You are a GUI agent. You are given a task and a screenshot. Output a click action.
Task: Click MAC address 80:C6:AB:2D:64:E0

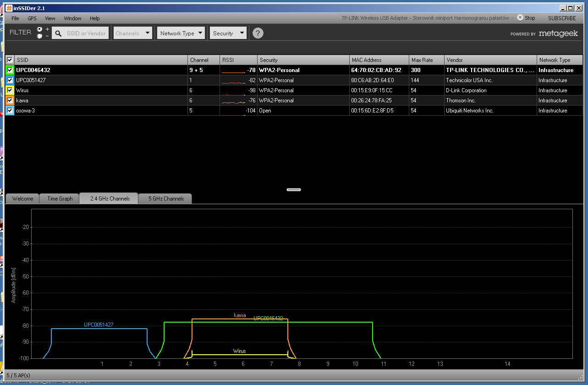pos(372,80)
